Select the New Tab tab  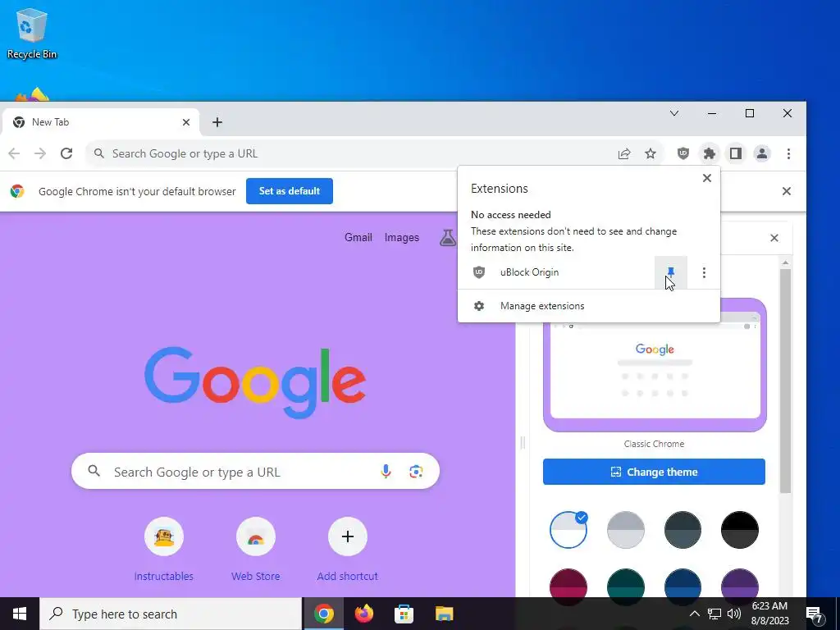point(101,122)
